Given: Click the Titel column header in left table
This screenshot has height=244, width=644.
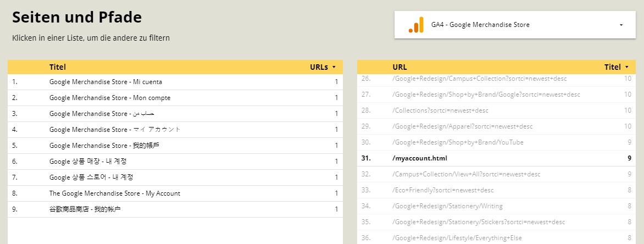Looking at the screenshot, I should click(58, 67).
